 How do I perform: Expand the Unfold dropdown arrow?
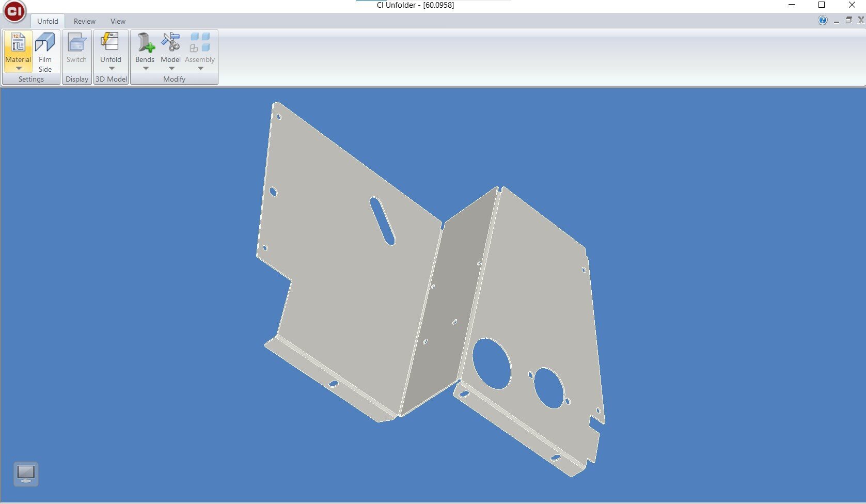pyautogui.click(x=111, y=68)
